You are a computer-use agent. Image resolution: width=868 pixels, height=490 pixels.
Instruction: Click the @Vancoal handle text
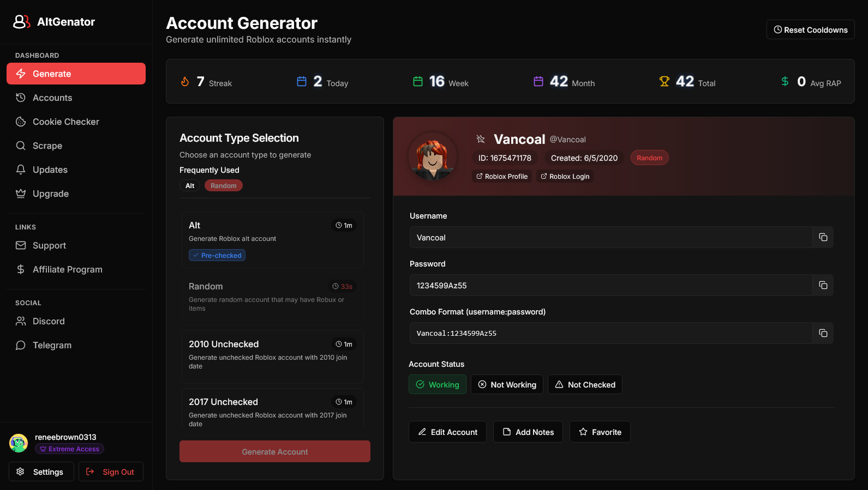pyautogui.click(x=567, y=140)
